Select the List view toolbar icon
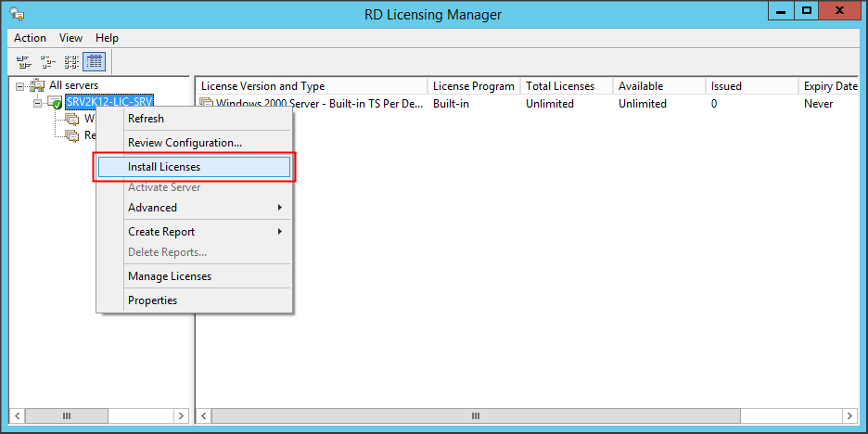 pos(70,62)
